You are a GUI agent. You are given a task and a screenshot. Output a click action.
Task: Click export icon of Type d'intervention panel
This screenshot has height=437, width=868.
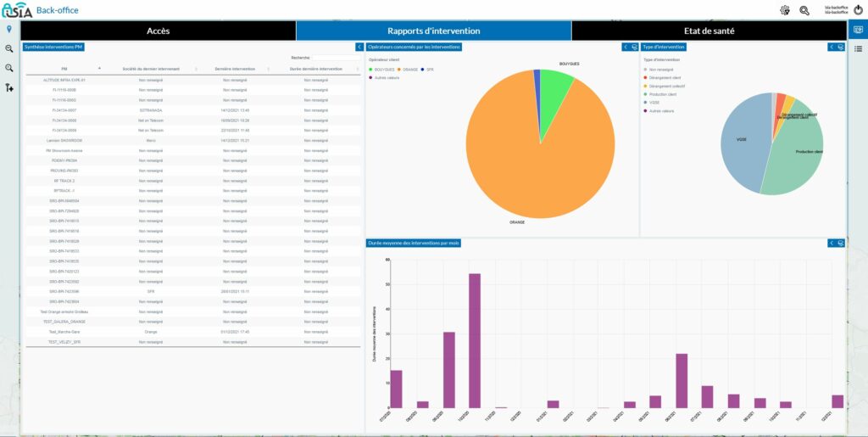[840, 47]
